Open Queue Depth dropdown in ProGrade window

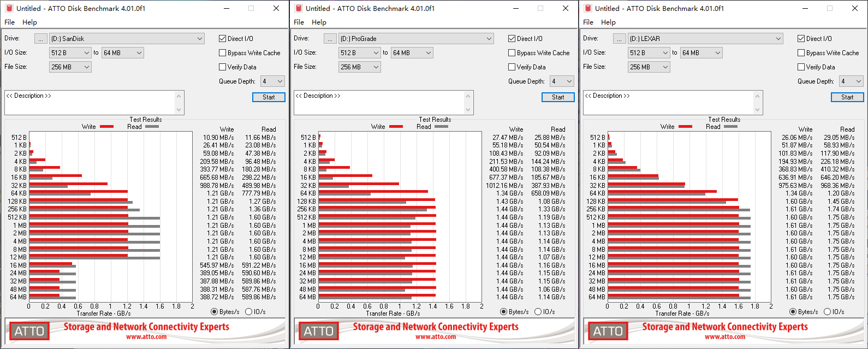click(562, 81)
